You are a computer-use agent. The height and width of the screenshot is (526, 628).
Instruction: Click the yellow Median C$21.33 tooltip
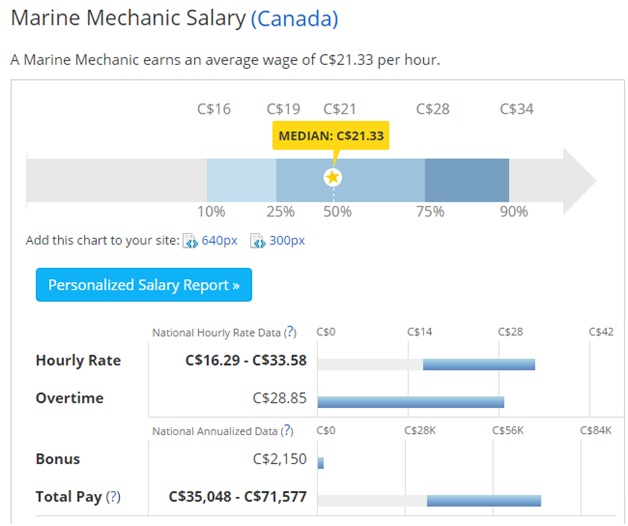click(331, 136)
